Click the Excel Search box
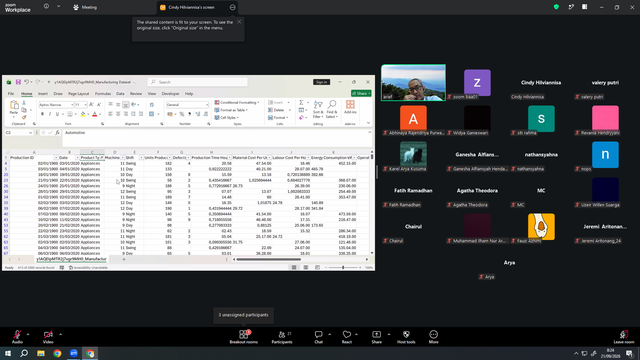This screenshot has width=640, height=360. 198,82
